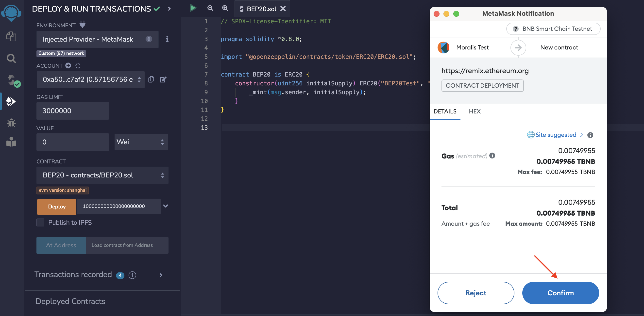Click the Value amount input field
The image size is (644, 316).
73,142
